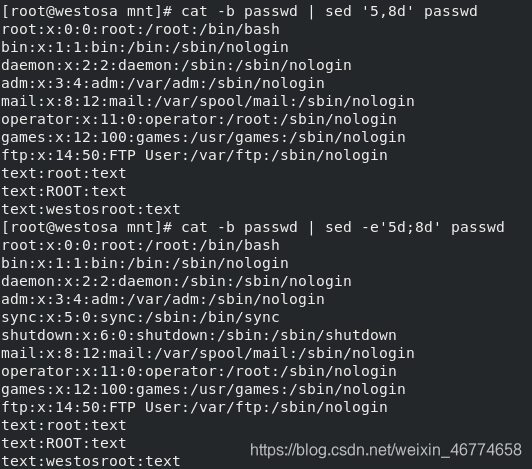The height and width of the screenshot is (469, 532).
Task: Click the second bin:x:1:1 output line
Action: 145,263
